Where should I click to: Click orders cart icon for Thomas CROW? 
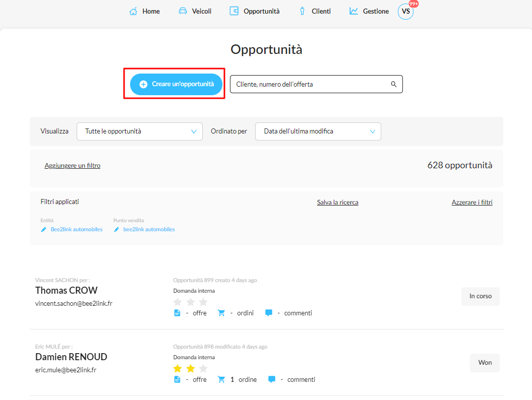coord(221,313)
